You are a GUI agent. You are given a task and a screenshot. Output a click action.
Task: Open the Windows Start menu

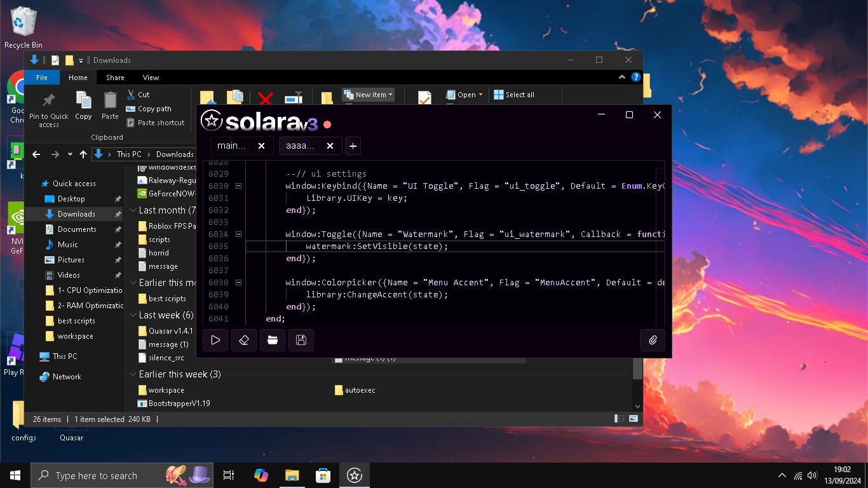pyautogui.click(x=15, y=475)
